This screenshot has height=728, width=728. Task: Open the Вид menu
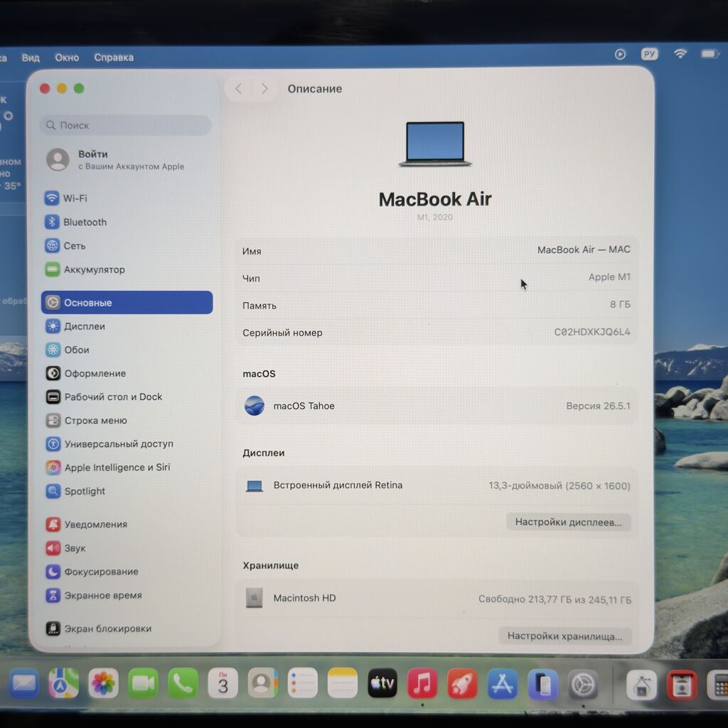31,58
